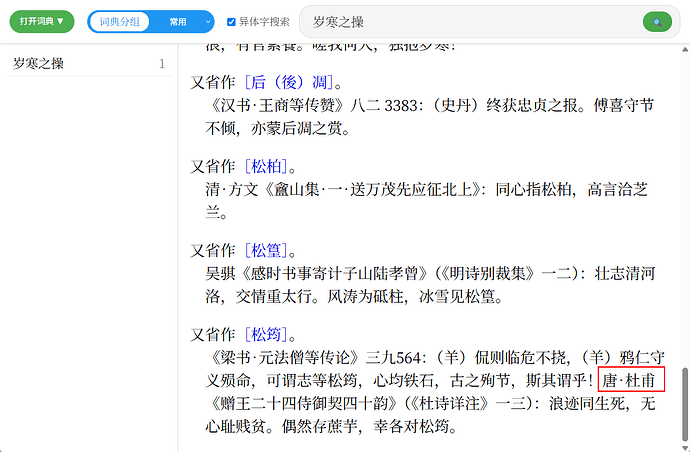The image size is (690, 452).
Task: Click the title 《感时书事寄计子山陆孝曾》
Action: tap(335, 274)
